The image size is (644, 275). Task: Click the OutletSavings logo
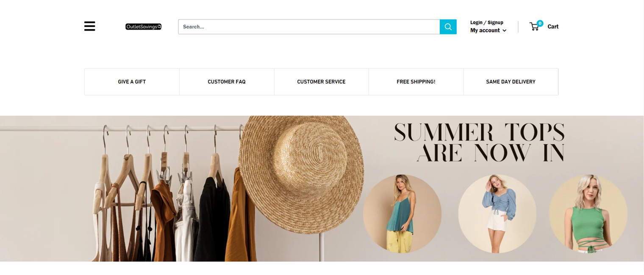point(143,27)
